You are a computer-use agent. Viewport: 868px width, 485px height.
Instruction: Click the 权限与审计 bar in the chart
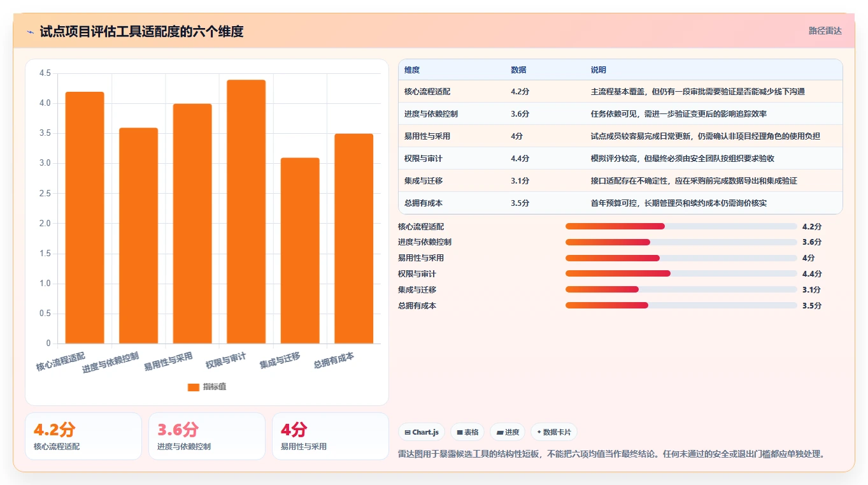tap(246, 212)
